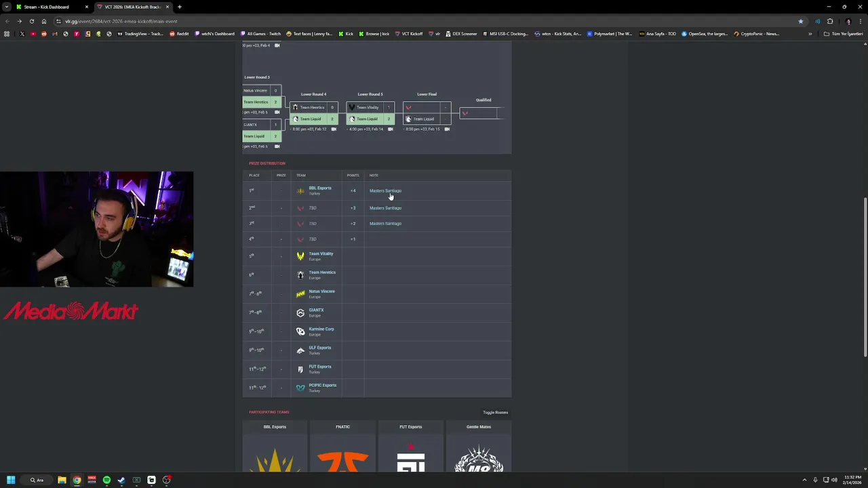This screenshot has height=488, width=868.
Task: Open Lower Final match with Team Liquid
Action: pos(427,113)
